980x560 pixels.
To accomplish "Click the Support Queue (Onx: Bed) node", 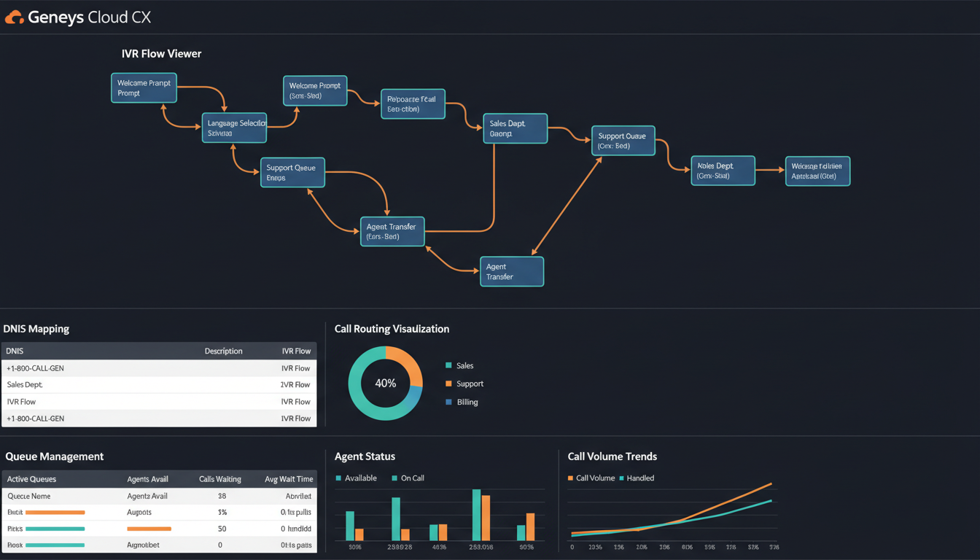I will [x=623, y=141].
